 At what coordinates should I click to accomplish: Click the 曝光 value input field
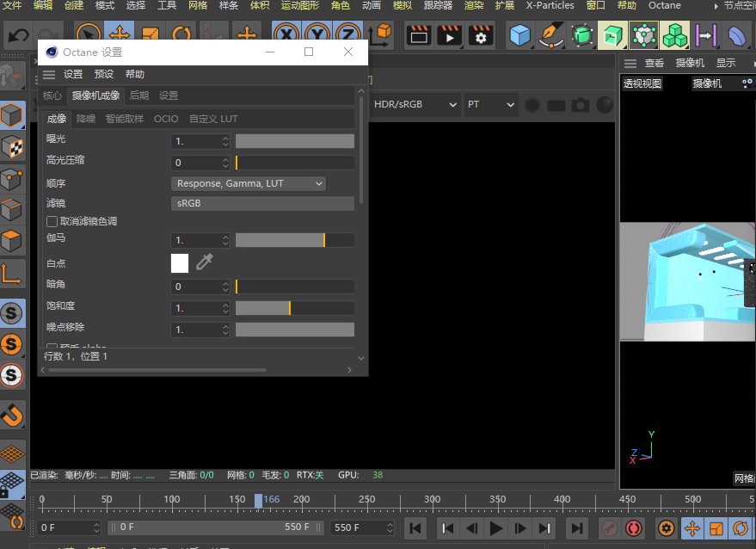click(x=197, y=141)
